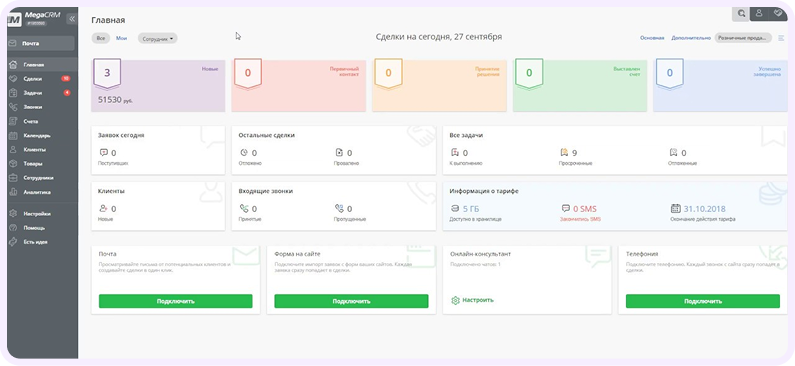Click the Календарь calendar icon
Image resolution: width=795 pixels, height=366 pixels.
pos(13,136)
